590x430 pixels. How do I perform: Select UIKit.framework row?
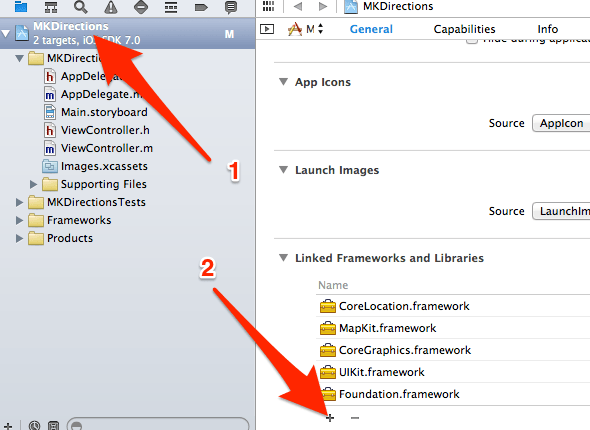[x=453, y=372]
